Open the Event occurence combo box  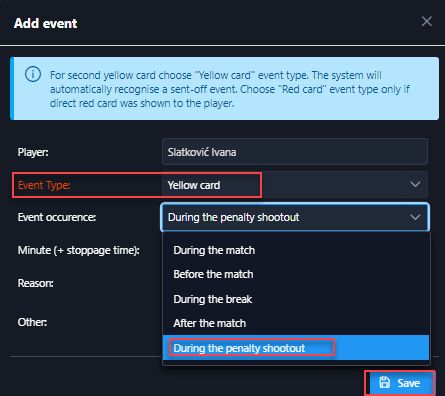295,217
